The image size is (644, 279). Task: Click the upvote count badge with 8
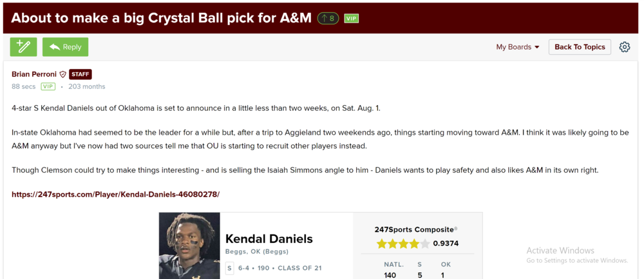click(x=328, y=19)
